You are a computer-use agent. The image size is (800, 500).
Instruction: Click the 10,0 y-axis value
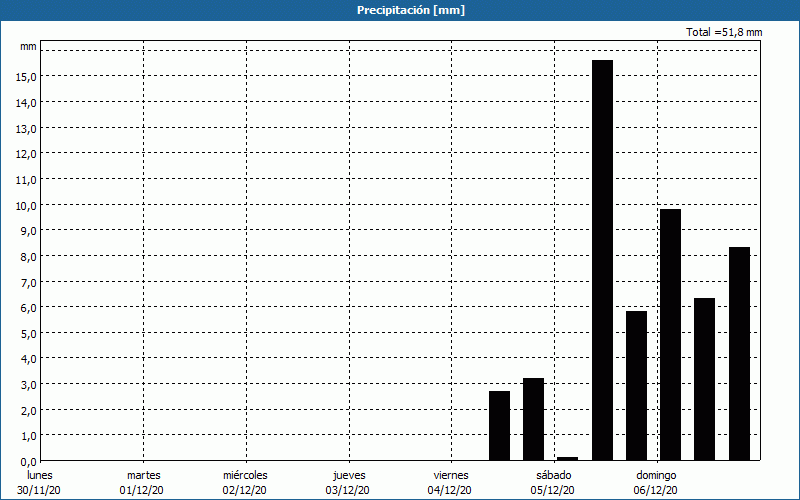tap(26, 205)
